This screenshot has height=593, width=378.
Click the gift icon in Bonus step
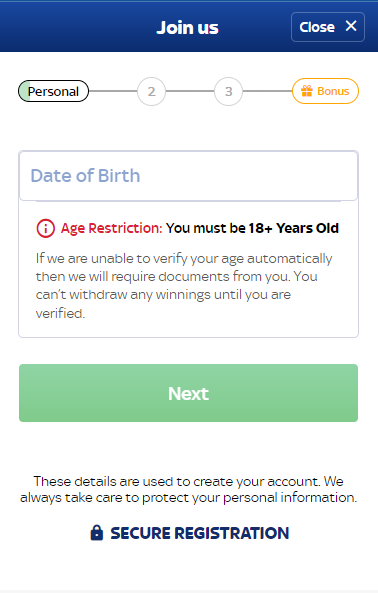307,91
